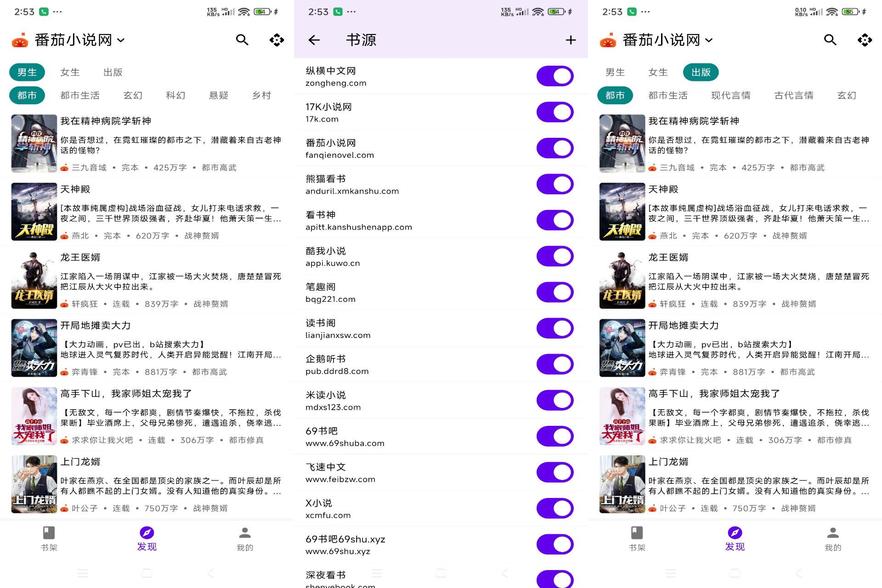Expand the 番茄小说网 site dropdown
The width and height of the screenshot is (882, 588).
121,40
